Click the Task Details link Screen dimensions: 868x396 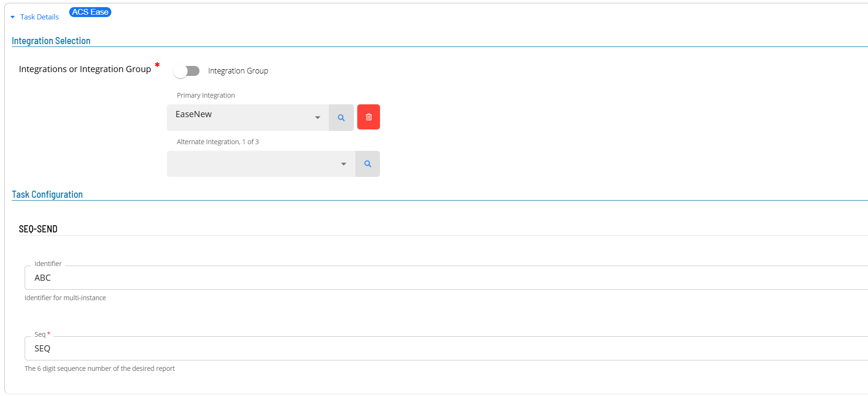39,17
